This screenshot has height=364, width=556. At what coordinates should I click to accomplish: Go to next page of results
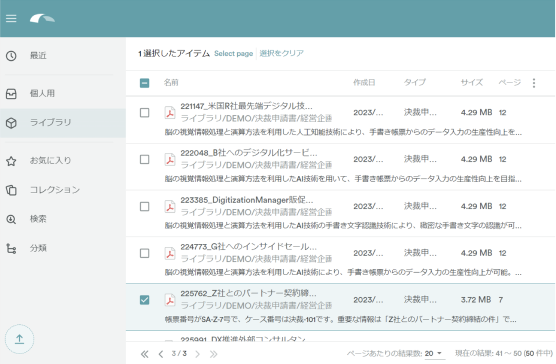click(x=198, y=354)
